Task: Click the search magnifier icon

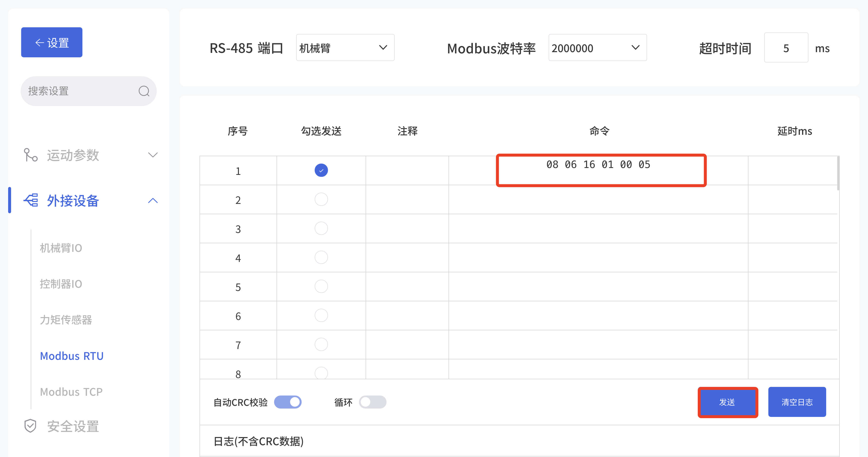Action: [x=144, y=91]
